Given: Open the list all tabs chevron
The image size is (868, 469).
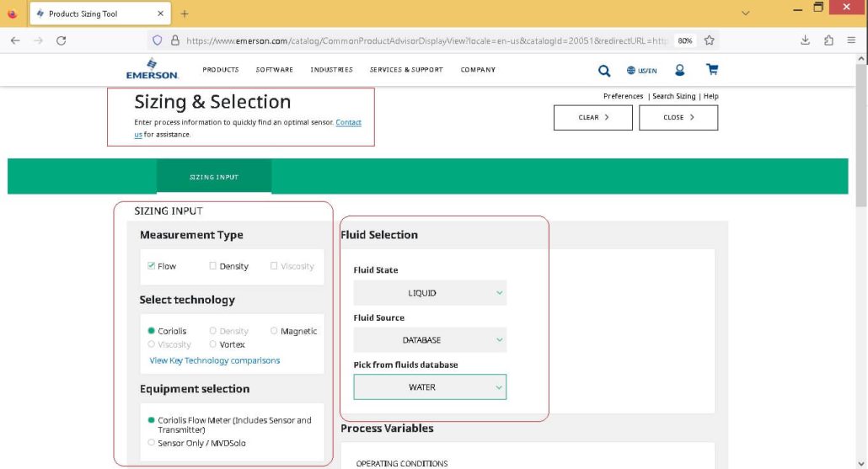Looking at the screenshot, I should click(x=745, y=13).
